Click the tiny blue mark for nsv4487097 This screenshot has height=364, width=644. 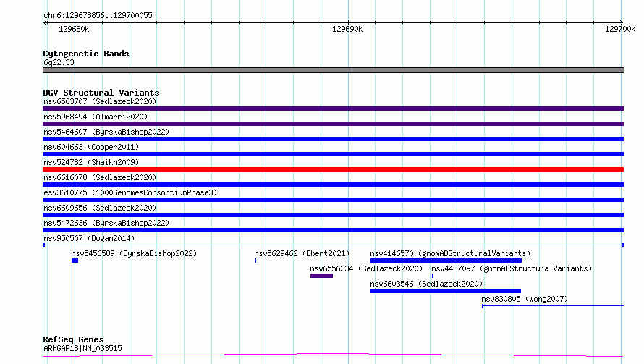(x=433, y=276)
